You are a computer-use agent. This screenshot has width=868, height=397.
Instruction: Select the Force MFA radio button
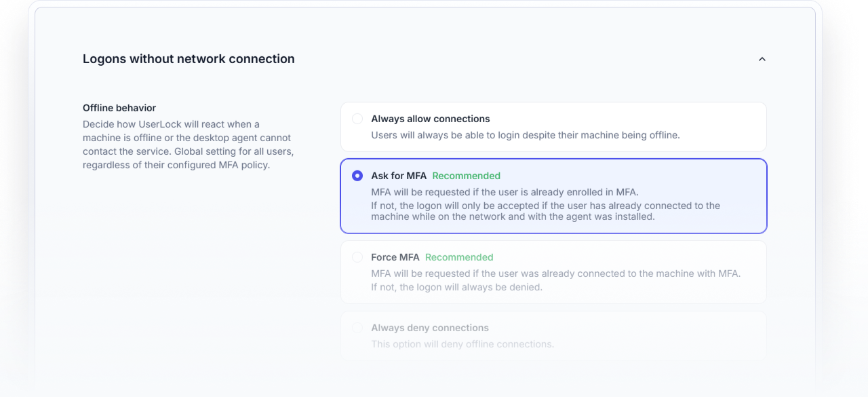click(x=357, y=257)
